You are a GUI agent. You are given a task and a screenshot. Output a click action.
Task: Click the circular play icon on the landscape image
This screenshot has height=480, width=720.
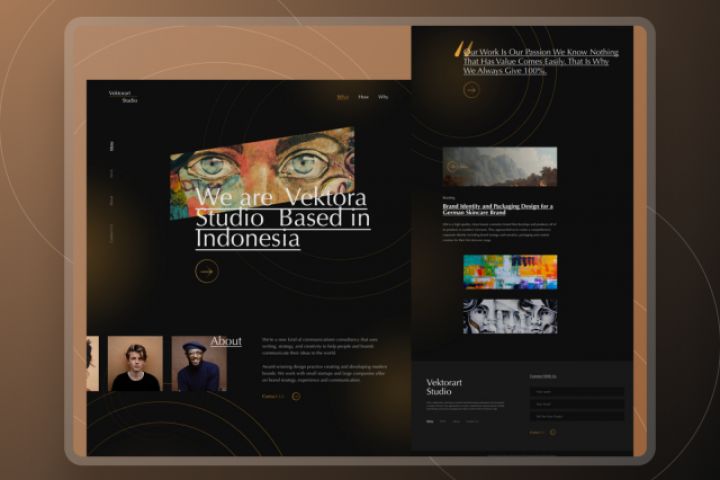[452, 166]
